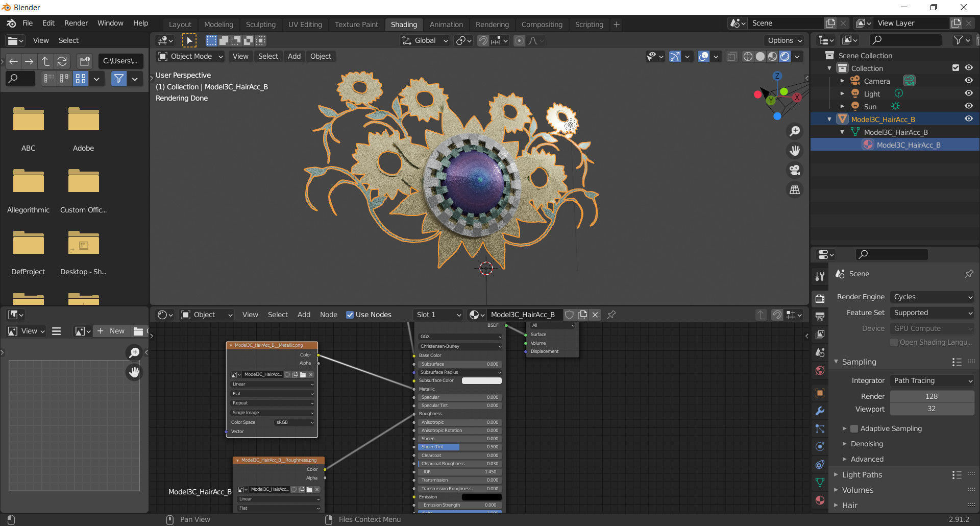This screenshot has height=526, width=980.
Task: Open the Render menu in top bar
Action: 76,23
